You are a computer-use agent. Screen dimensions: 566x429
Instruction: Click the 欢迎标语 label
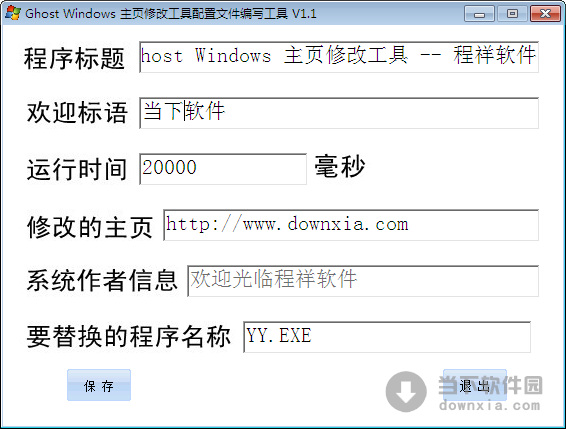pyautogui.click(x=77, y=113)
